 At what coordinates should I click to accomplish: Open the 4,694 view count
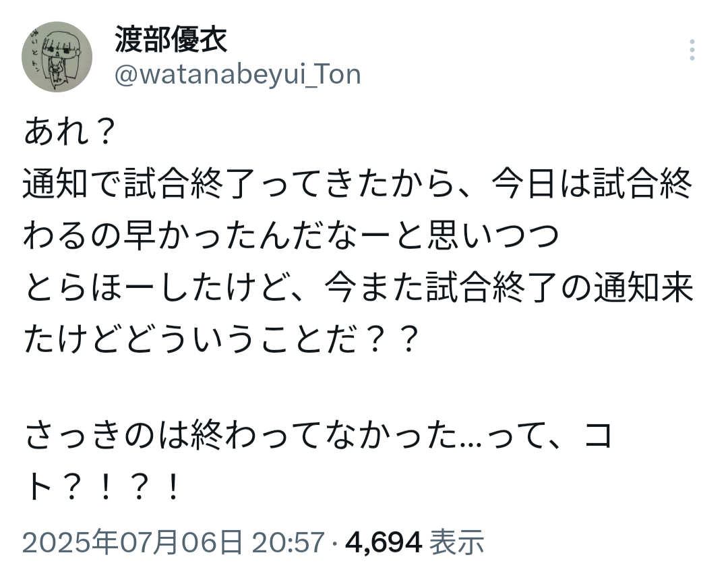(x=384, y=542)
